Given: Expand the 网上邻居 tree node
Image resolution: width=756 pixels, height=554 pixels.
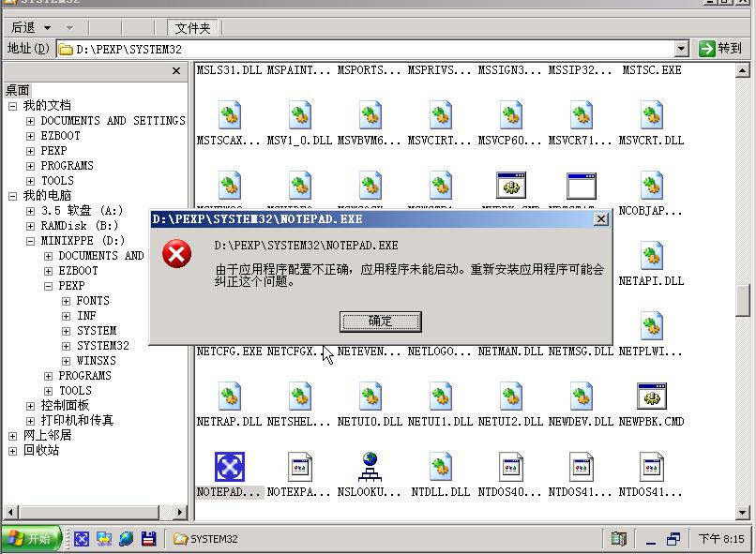Looking at the screenshot, I should [x=12, y=436].
